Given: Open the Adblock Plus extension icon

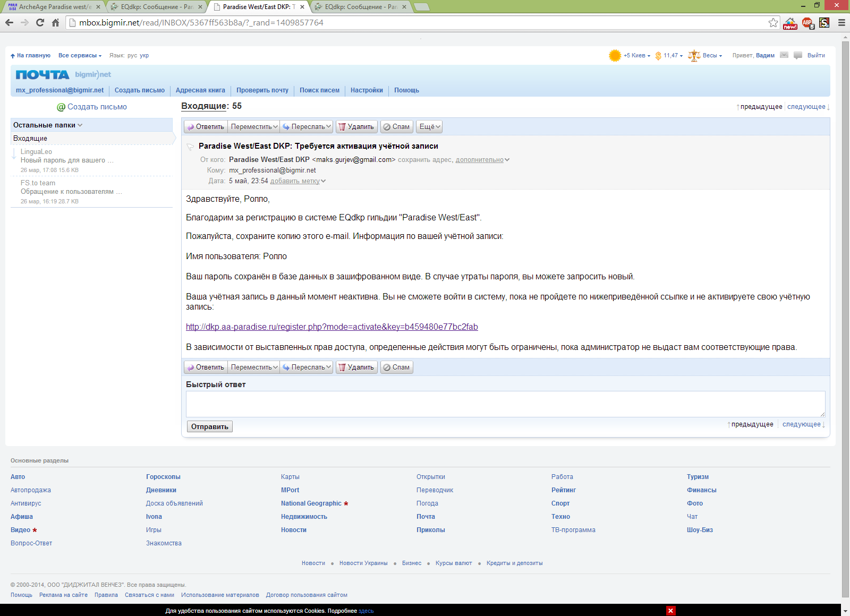Looking at the screenshot, I should coord(807,23).
